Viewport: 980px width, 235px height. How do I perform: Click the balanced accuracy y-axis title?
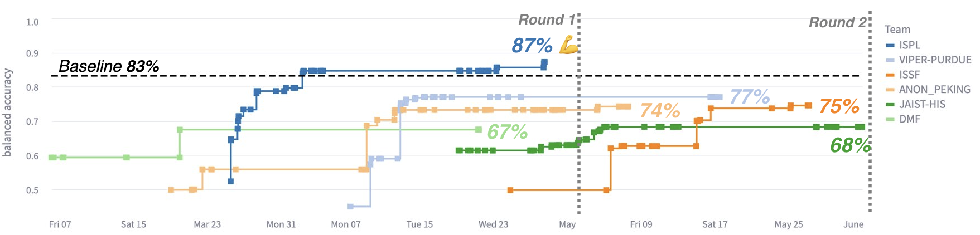(7, 112)
